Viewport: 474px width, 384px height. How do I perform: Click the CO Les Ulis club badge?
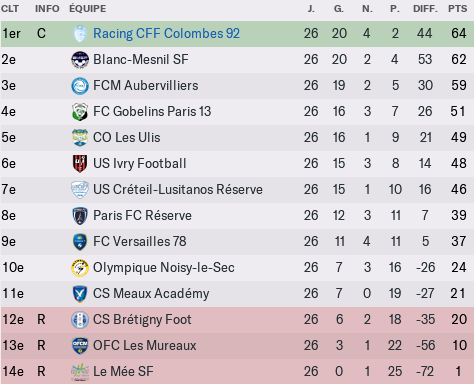[x=80, y=138]
